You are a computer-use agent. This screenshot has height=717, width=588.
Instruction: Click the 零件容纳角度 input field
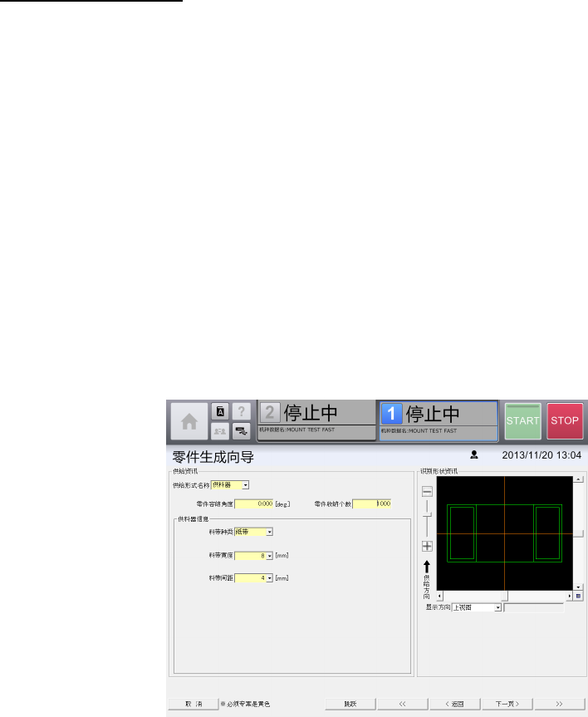click(x=254, y=504)
